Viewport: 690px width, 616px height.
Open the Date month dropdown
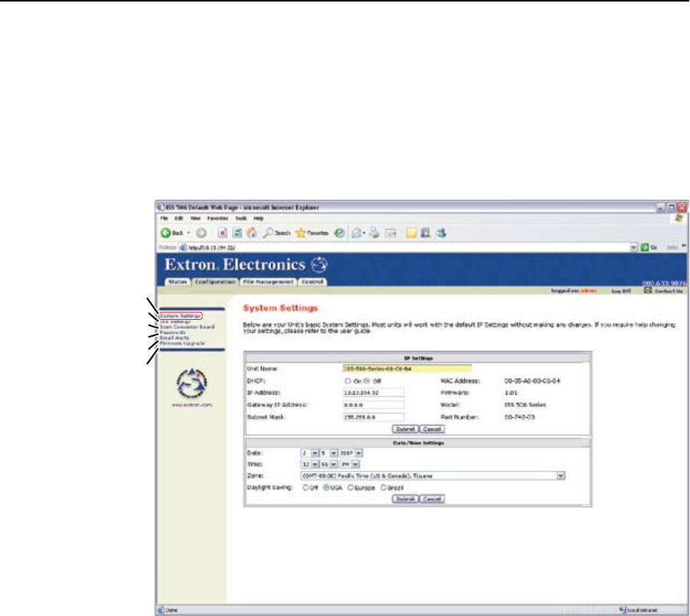[x=315, y=453]
